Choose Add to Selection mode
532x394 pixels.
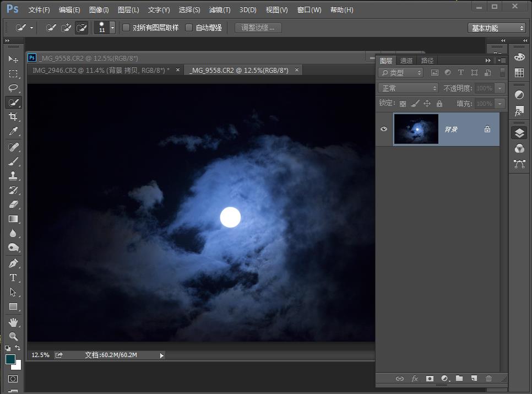66,28
